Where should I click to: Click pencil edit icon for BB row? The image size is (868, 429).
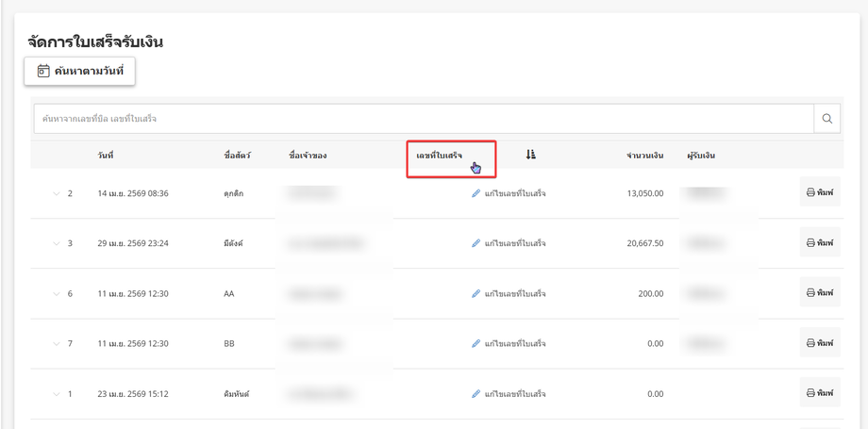pos(476,344)
